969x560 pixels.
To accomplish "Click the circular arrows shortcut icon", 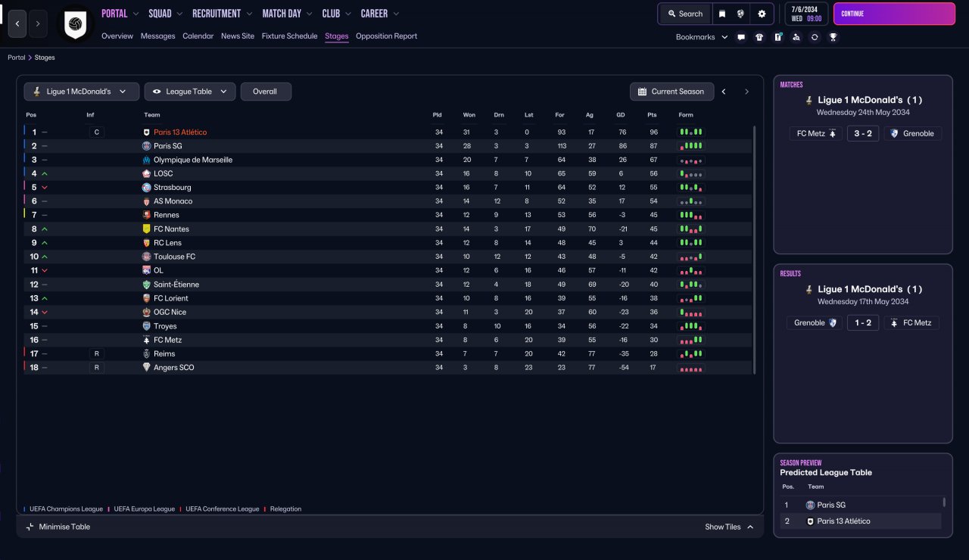I will pos(815,37).
